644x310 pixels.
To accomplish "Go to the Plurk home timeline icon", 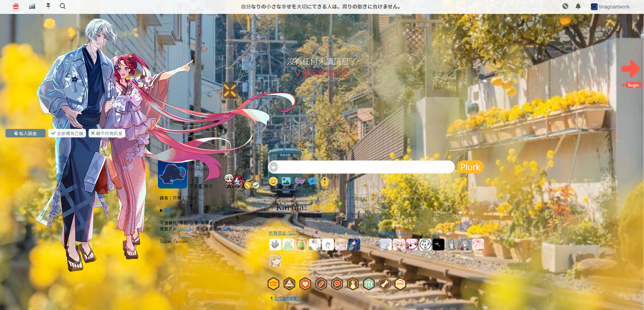I will (x=16, y=6).
